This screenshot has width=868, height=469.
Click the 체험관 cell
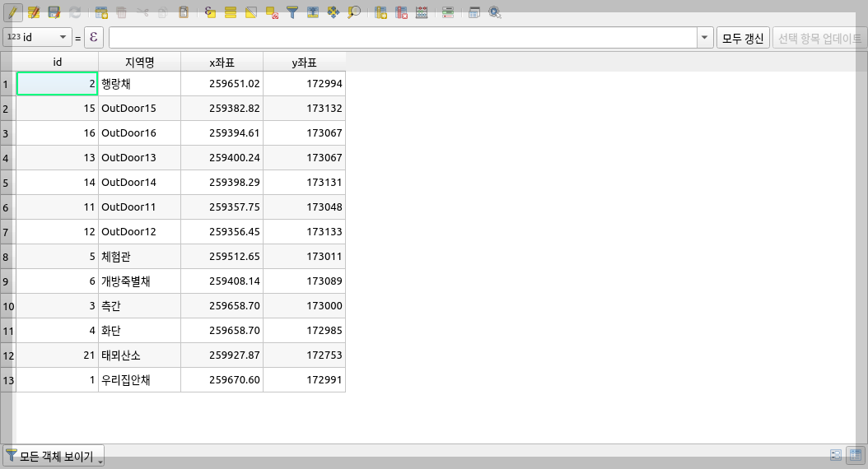[139, 257]
